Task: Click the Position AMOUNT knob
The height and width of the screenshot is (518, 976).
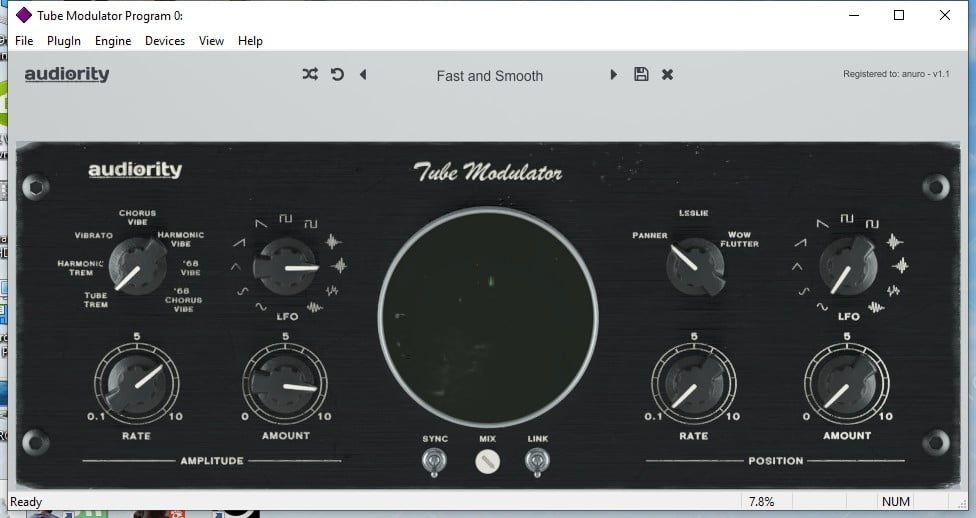Action: click(x=847, y=382)
